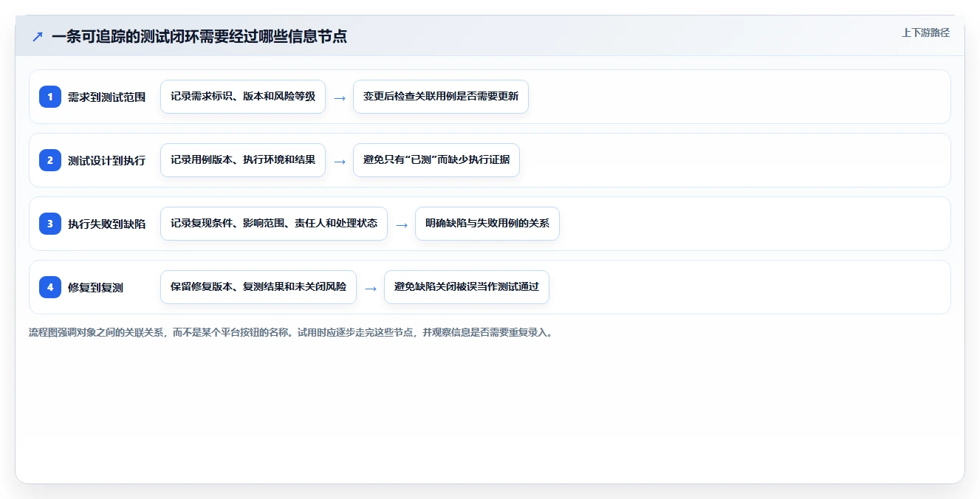The width and height of the screenshot is (980, 499).
Task: Click the 记录用例版本、执行环境和结果 box
Action: [243, 160]
